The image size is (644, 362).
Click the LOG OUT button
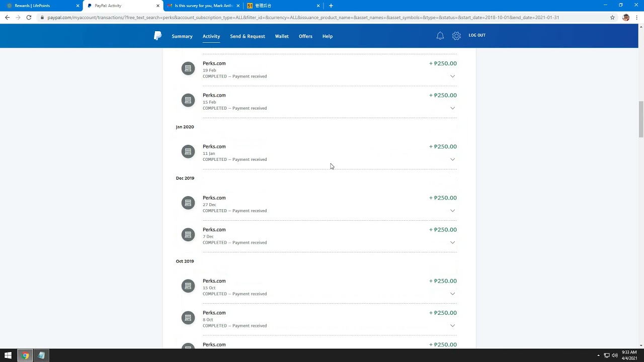tap(477, 35)
